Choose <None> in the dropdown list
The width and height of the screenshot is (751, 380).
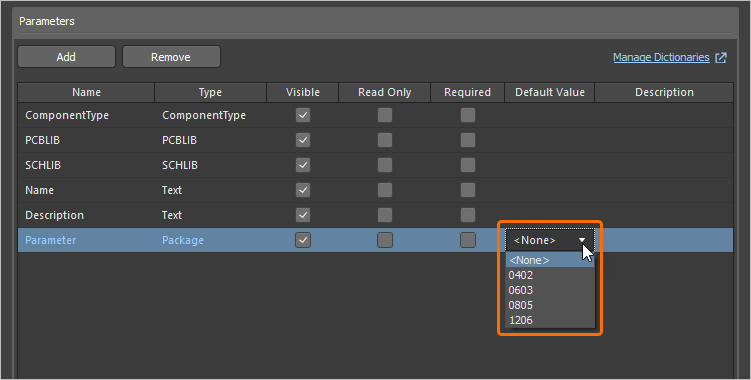pyautogui.click(x=550, y=260)
